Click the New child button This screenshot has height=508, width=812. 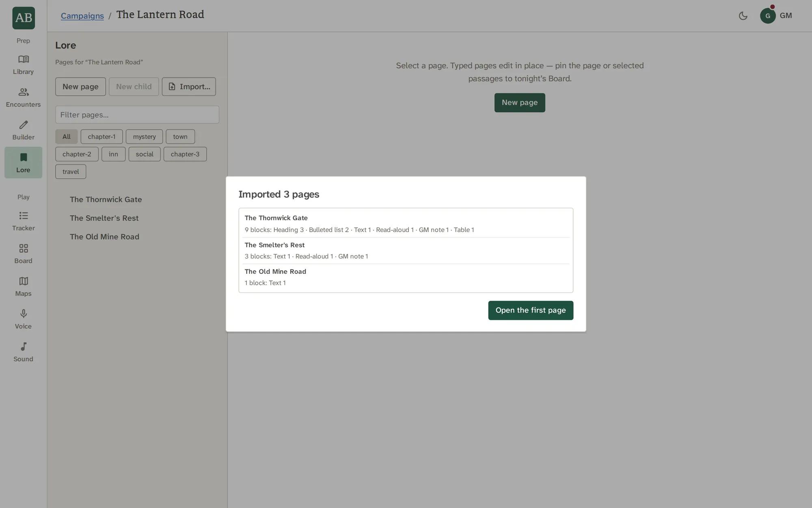point(134,87)
